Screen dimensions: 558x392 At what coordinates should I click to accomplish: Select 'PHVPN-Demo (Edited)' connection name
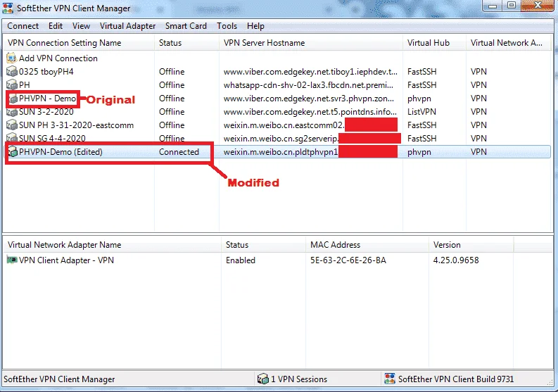[61, 152]
